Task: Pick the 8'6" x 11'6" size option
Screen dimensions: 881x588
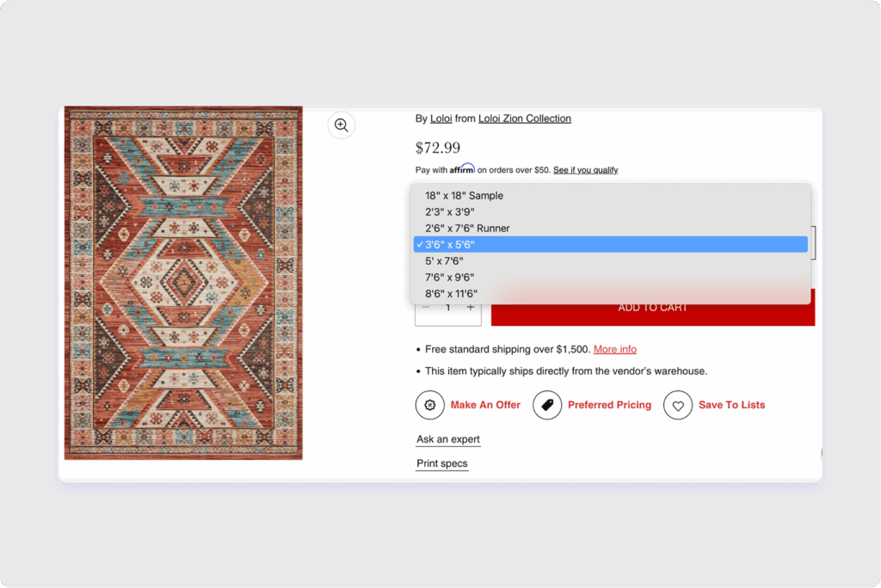Action: (451, 294)
